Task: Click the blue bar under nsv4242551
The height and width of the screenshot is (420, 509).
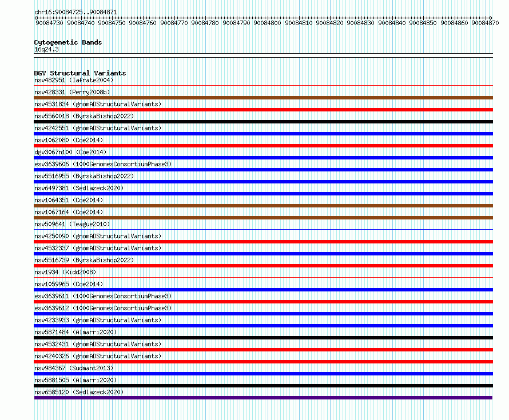Action: point(263,134)
